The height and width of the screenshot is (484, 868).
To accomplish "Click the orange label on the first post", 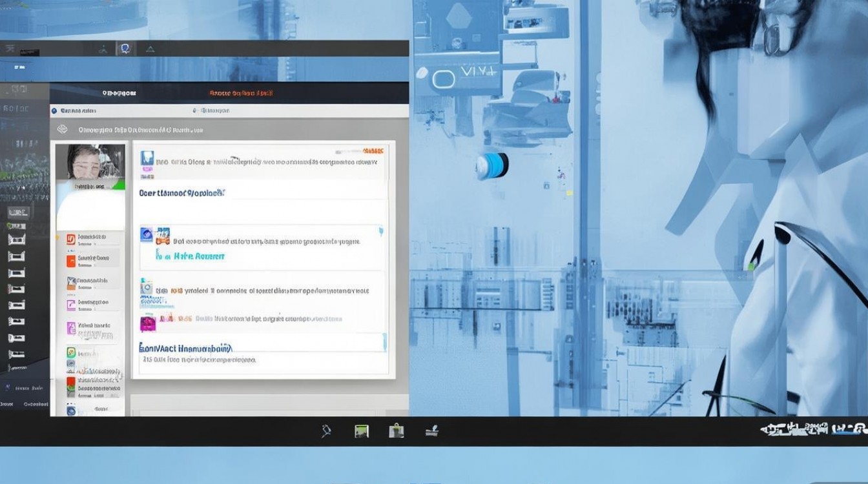I will click(x=374, y=150).
